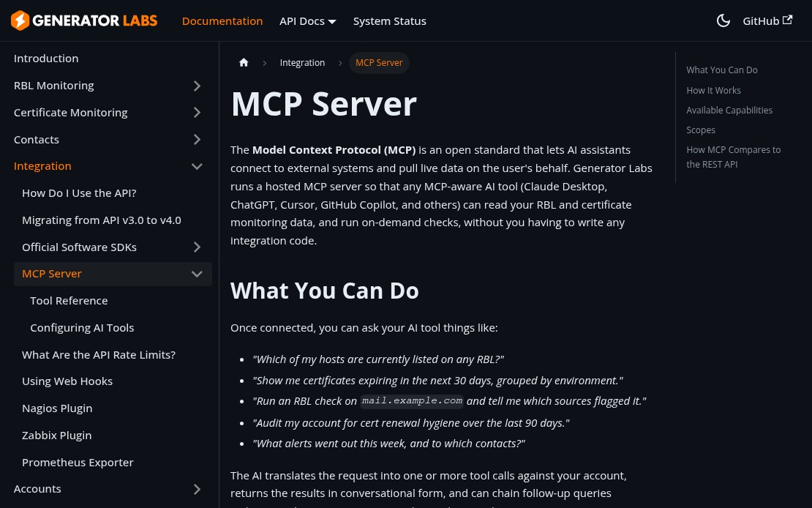The height and width of the screenshot is (508, 812).
Task: Jump to What You Can Do section
Action: (x=722, y=70)
